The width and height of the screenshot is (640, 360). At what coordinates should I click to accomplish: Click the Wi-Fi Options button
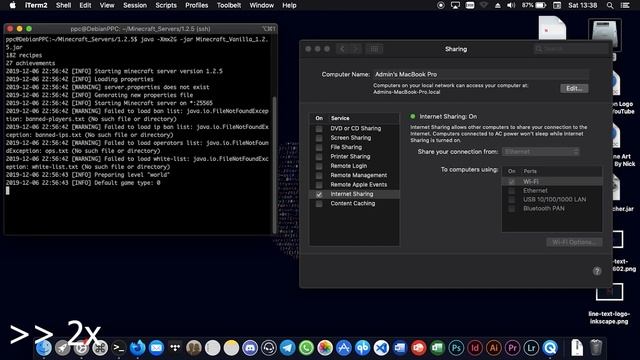coord(574,242)
